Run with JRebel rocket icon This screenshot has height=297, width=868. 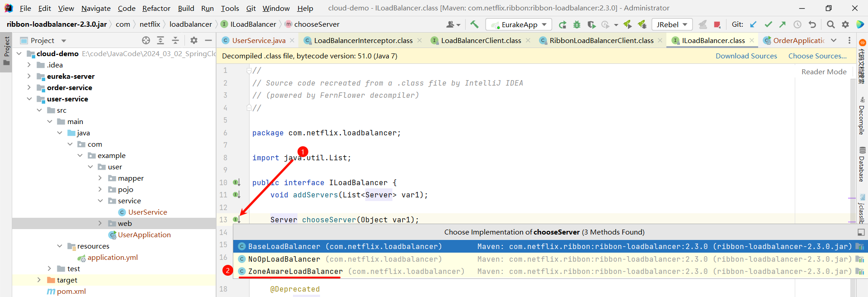coord(627,24)
